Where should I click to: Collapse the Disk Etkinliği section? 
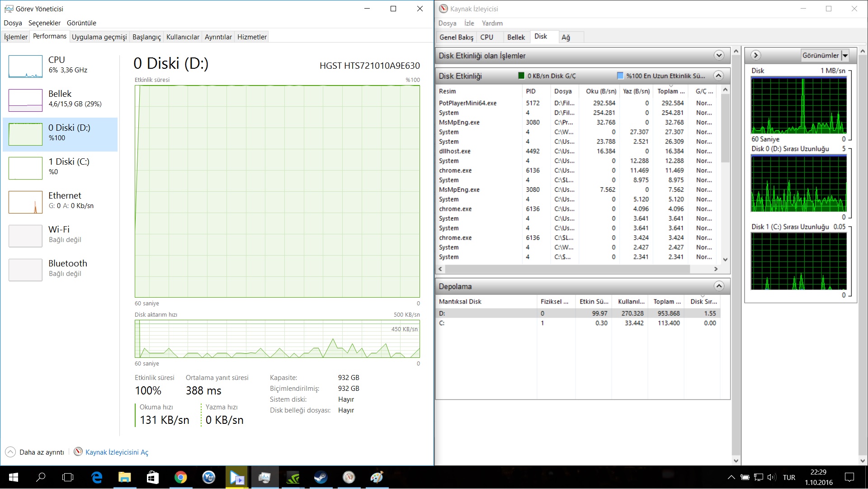(x=718, y=76)
